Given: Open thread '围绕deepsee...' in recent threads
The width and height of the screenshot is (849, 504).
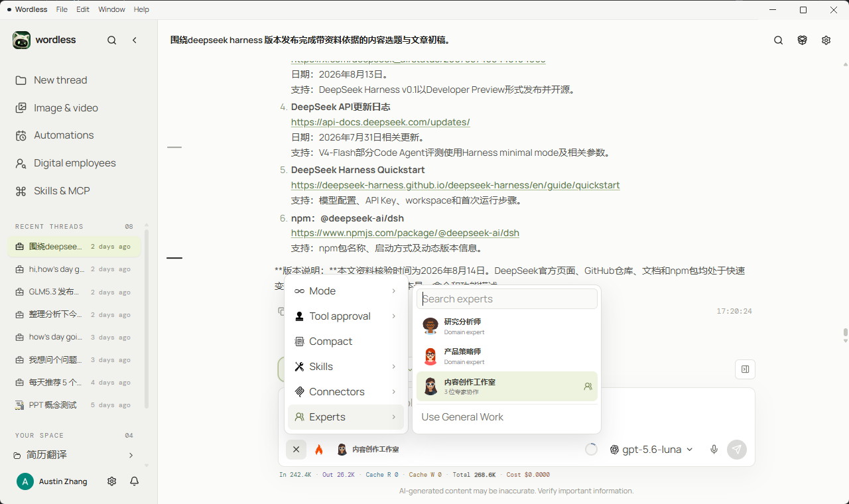Looking at the screenshot, I should pyautogui.click(x=74, y=247).
